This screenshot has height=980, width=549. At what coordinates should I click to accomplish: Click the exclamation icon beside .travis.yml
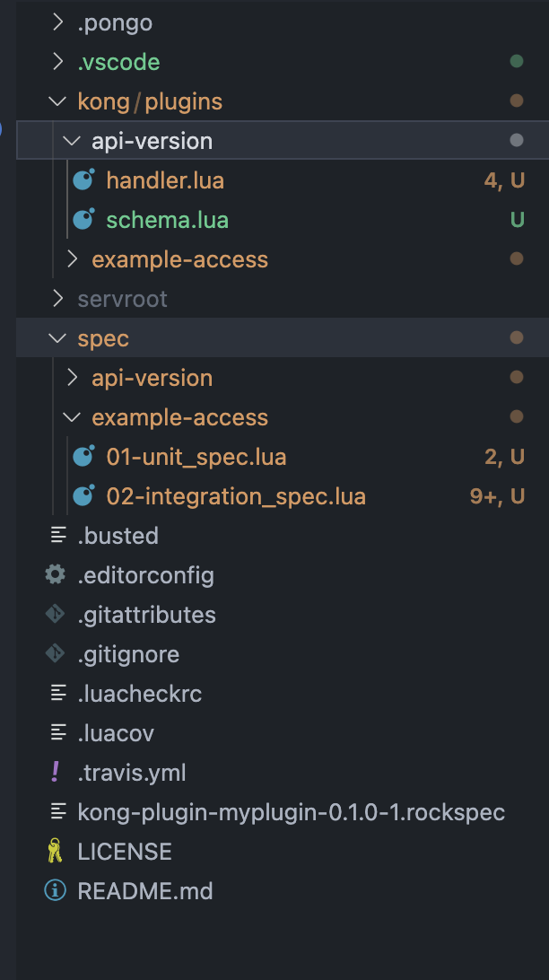pos(54,772)
